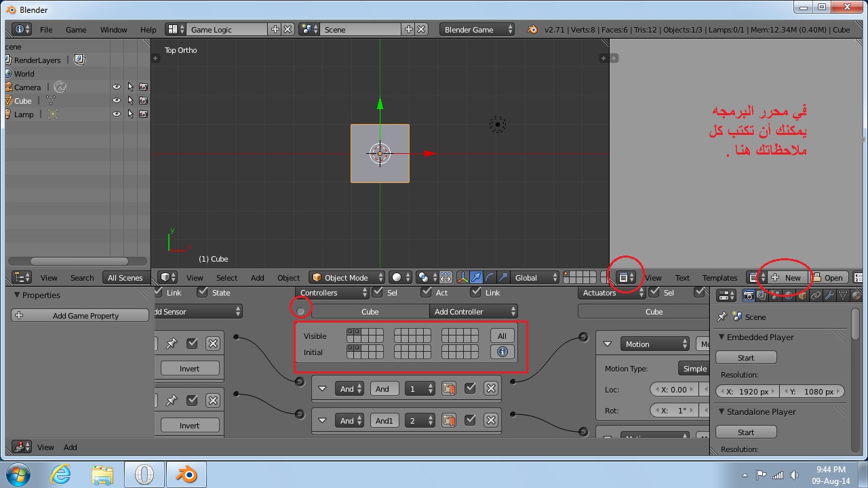Open the Motion actuator type dropdown
Screen dimensions: 868x488
655,344
